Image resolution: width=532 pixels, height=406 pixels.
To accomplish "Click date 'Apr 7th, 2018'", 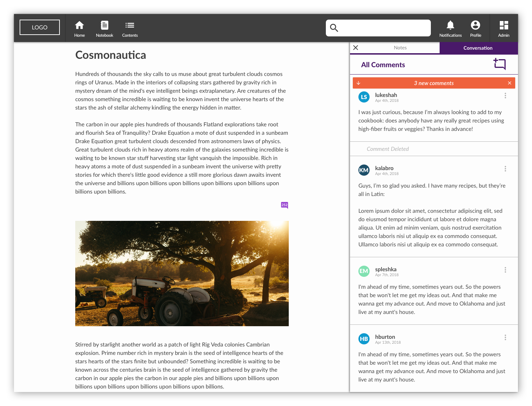I will (x=387, y=275).
